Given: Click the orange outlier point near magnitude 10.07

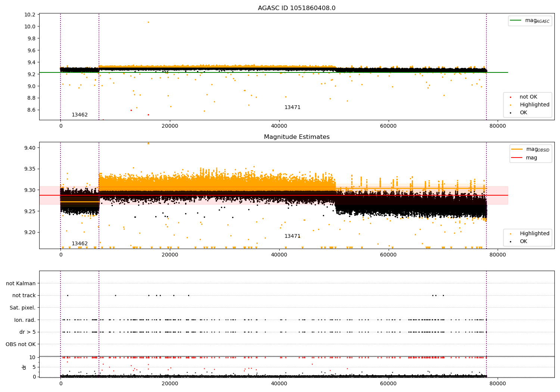Looking at the screenshot, I should (148, 22).
